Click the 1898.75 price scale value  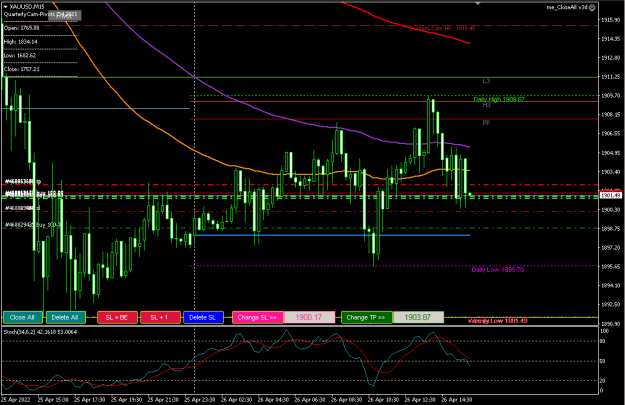(611, 228)
